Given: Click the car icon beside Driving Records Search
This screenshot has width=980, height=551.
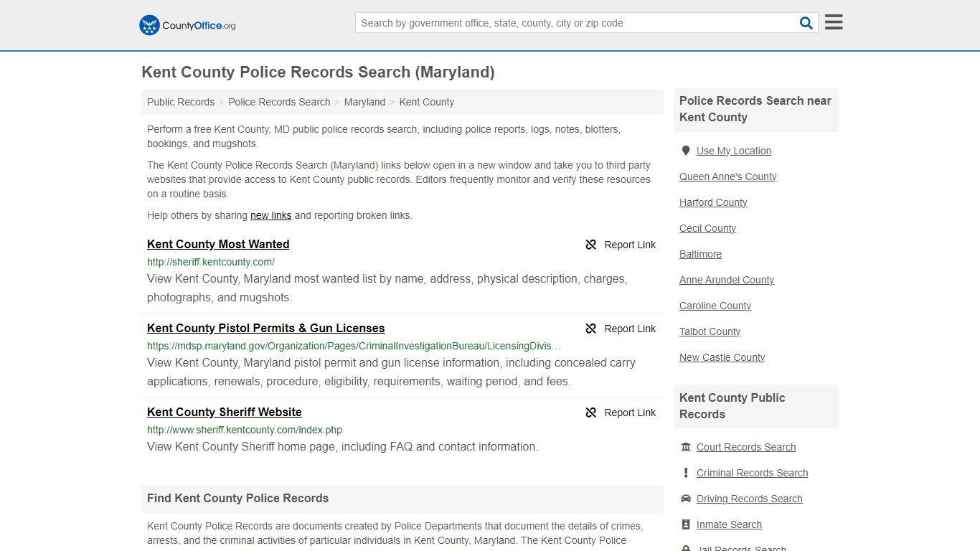Looking at the screenshot, I should tap(686, 499).
